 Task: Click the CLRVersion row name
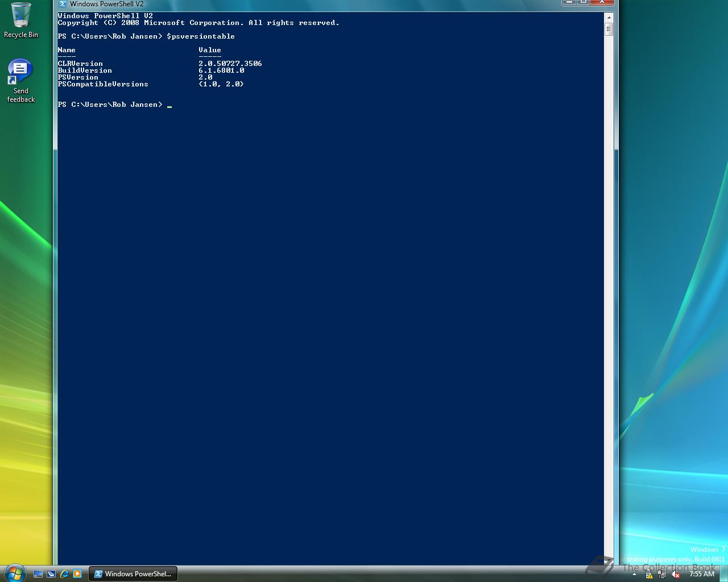coord(80,64)
